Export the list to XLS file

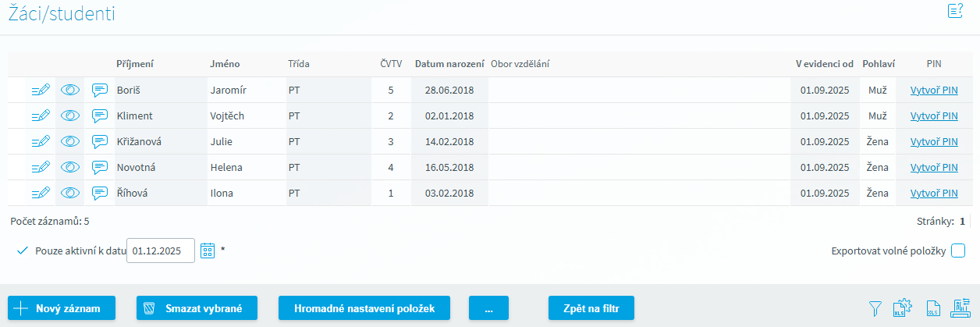click(x=932, y=308)
